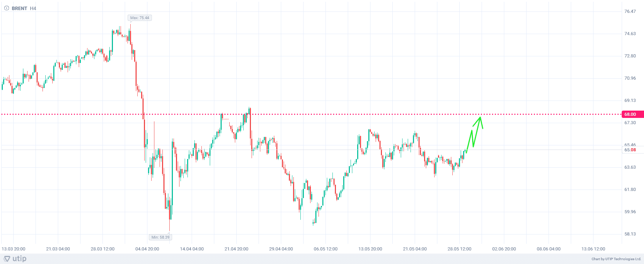644x264 pixels.
Task: Click the 13.06 12:00 time axis label
Action: pyautogui.click(x=593, y=249)
